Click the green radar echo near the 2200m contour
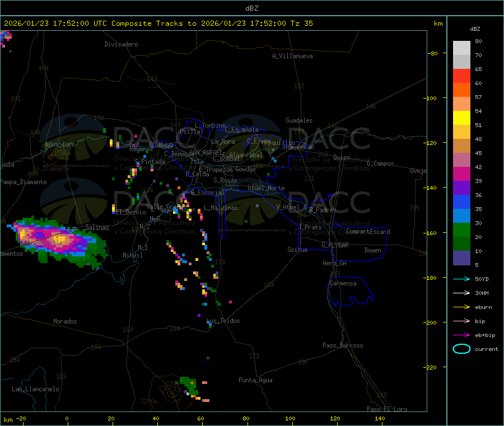Image resolution: width=504 pixels, height=426 pixels. 190,386
